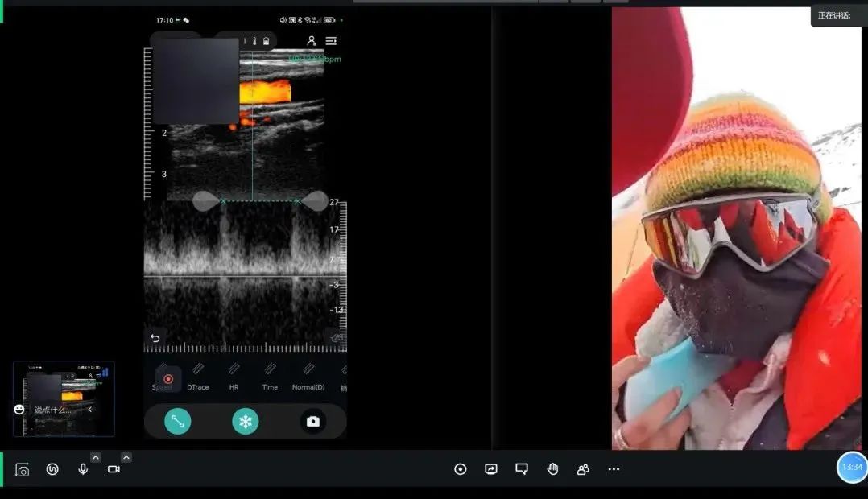The width and height of the screenshot is (868, 499).
Task: Click the 说点什么 chat input field
Action: 53,410
